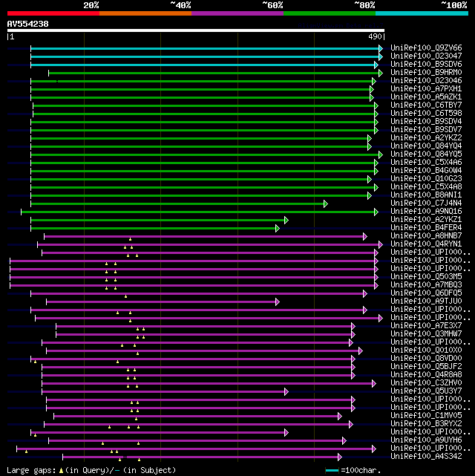
Task: Choose the UniRef100_B9SDV4 label
Action: coord(426,122)
